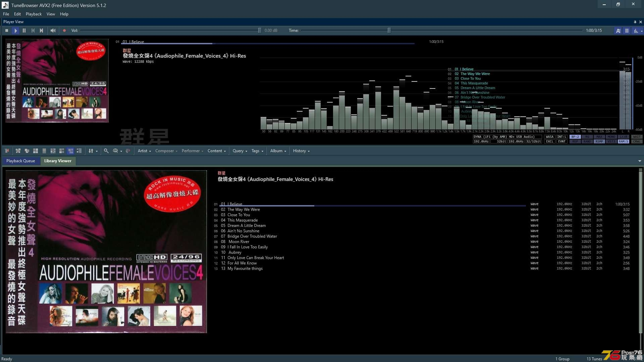Open the File menu

click(x=6, y=14)
